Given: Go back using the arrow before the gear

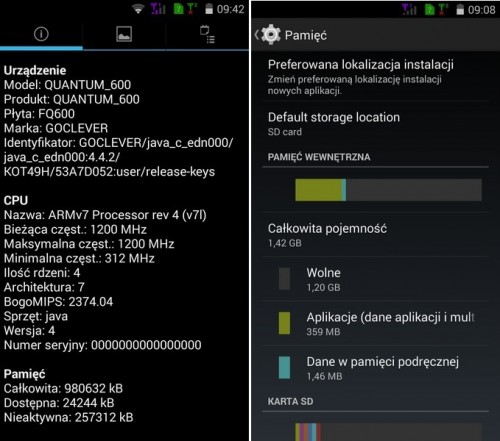Looking at the screenshot, I should (x=256, y=35).
